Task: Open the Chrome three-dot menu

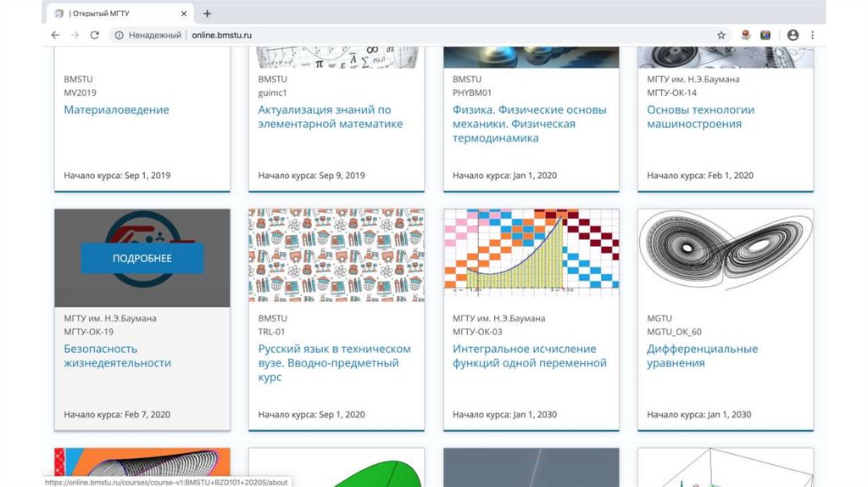Action: tap(813, 35)
